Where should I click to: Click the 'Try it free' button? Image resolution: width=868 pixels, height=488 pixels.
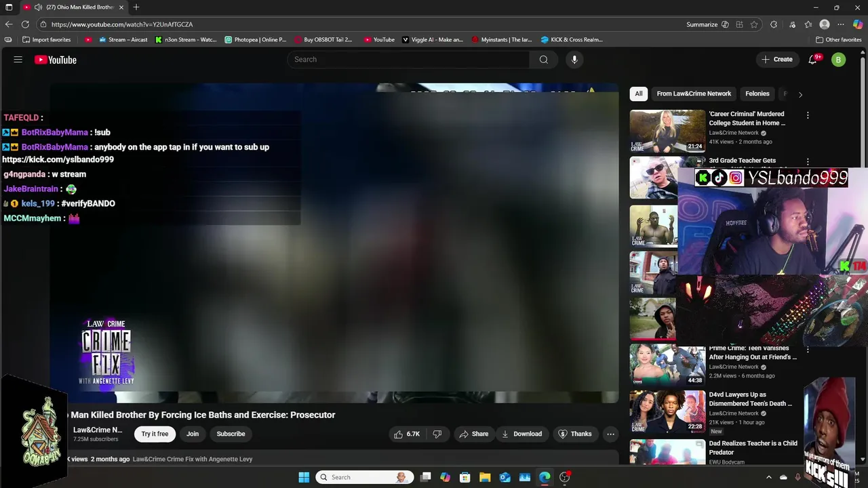click(155, 434)
